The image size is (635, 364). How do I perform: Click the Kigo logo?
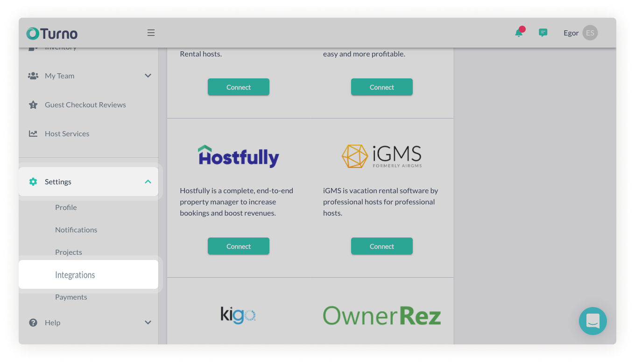[x=238, y=315]
